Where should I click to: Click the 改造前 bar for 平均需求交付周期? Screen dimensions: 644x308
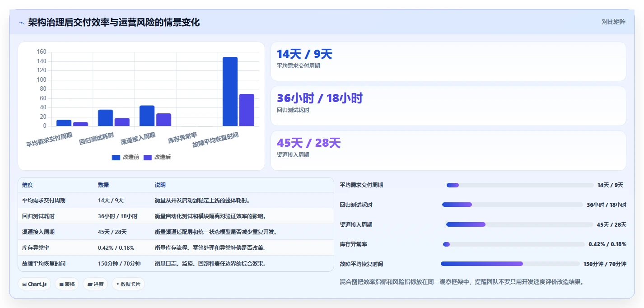pyautogui.click(x=64, y=123)
